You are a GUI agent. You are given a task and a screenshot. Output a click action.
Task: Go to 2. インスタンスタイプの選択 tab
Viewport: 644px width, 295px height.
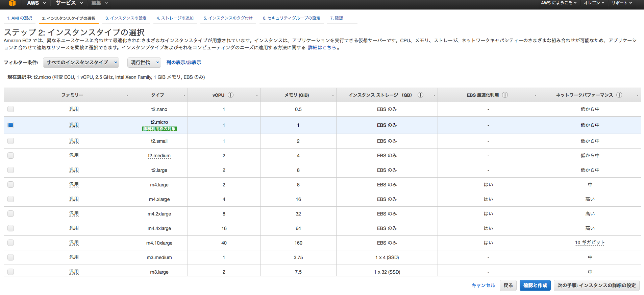coord(69,18)
